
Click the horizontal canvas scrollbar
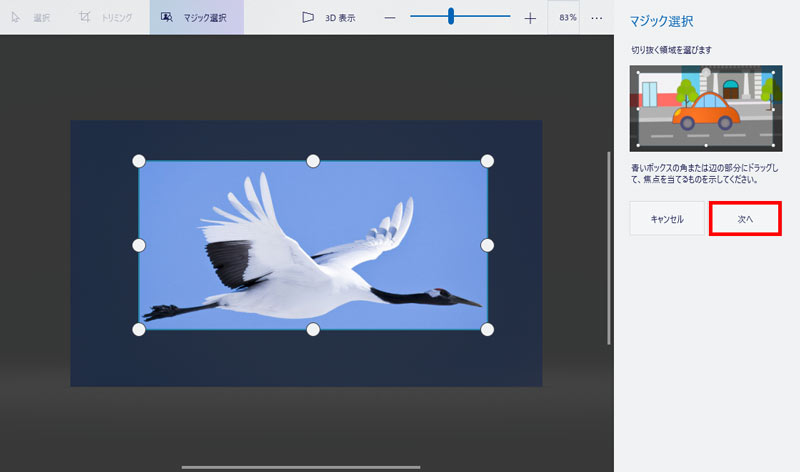[x=301, y=466]
